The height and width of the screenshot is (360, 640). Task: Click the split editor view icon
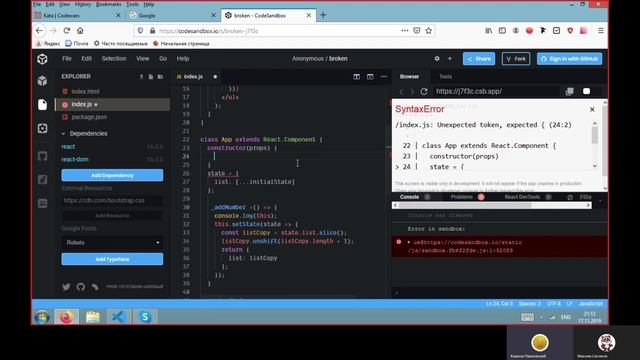pyautogui.click(x=356, y=77)
